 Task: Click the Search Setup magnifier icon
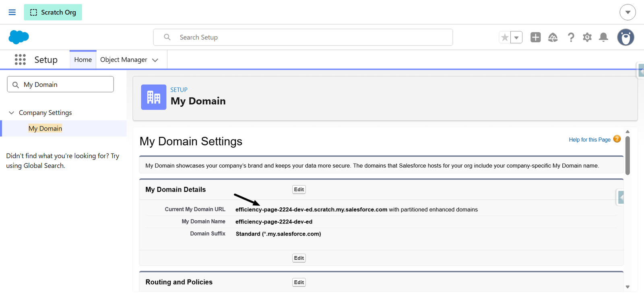[x=167, y=37]
